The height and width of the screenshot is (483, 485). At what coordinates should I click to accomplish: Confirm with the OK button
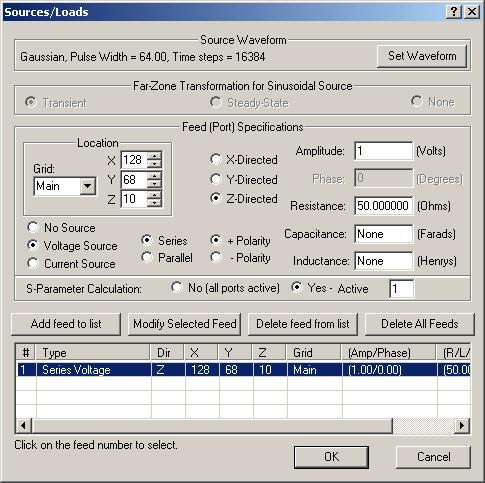[x=331, y=457]
